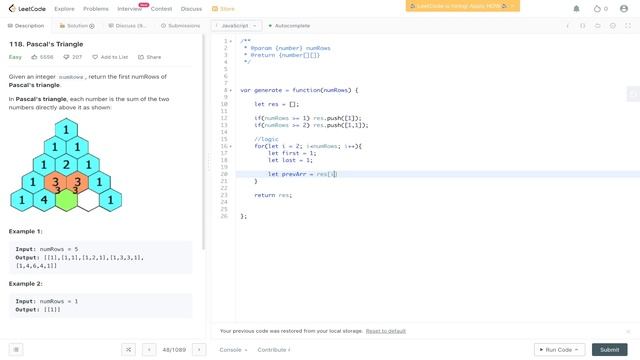Screen dimensions: 640x360
Task: Switch to the Submissions tab
Action: (x=180, y=26)
